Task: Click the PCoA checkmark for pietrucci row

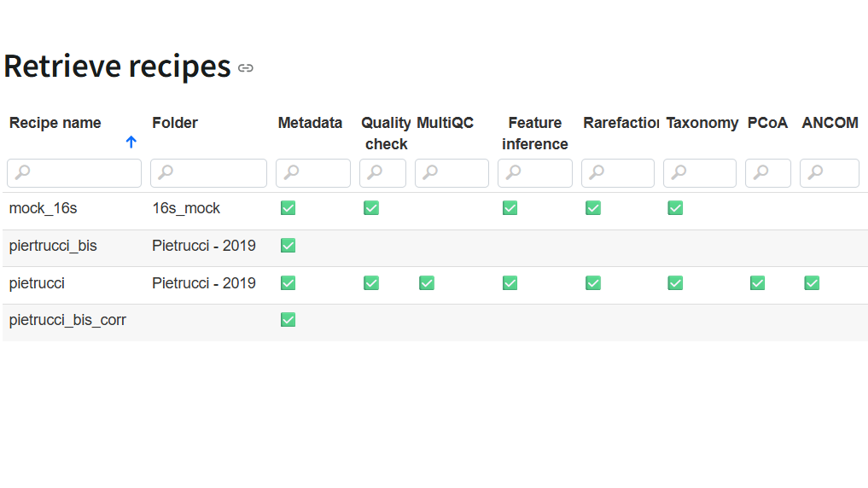Action: [x=757, y=283]
